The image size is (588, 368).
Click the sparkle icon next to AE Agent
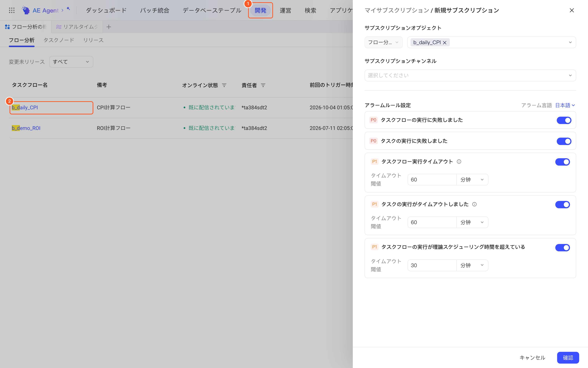68,9
